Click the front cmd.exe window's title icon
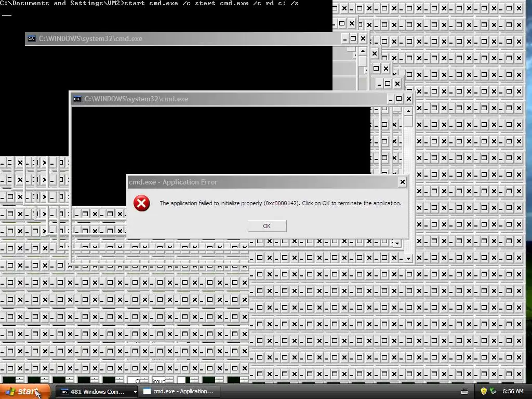The image size is (532, 399). [77, 99]
